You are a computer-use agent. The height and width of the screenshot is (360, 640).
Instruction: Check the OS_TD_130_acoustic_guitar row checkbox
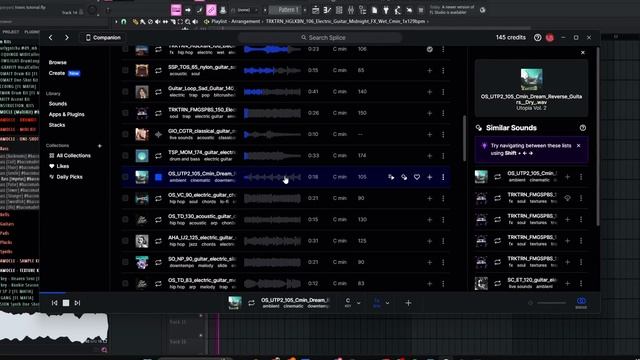coord(125,220)
